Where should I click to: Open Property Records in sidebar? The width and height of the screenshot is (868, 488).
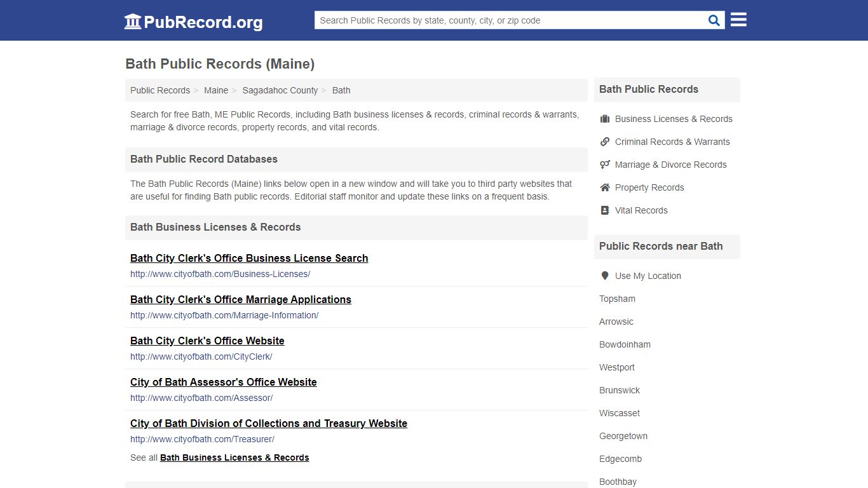pyautogui.click(x=649, y=187)
